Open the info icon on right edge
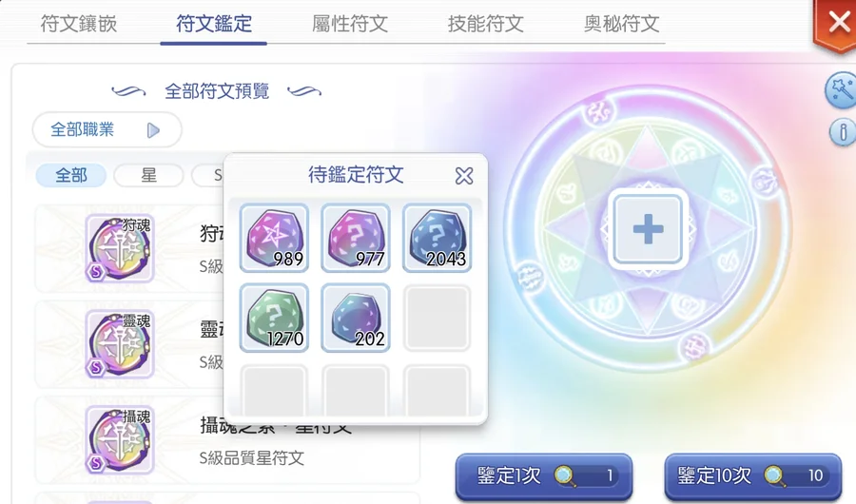 [x=843, y=131]
